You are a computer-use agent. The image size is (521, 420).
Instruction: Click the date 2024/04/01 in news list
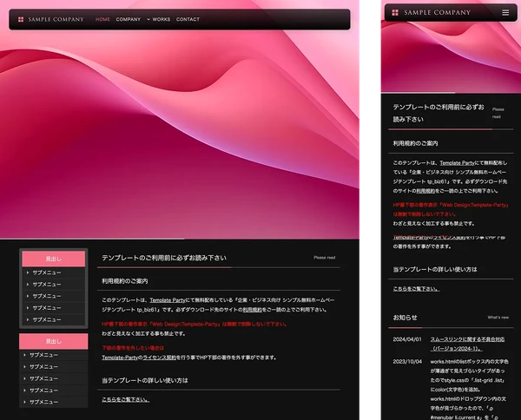[407, 339]
